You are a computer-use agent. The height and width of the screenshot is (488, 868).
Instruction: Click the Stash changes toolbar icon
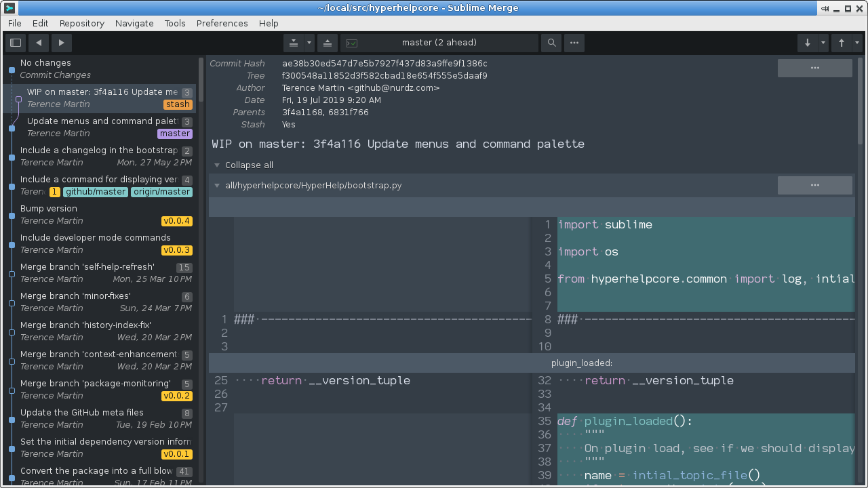tap(294, 43)
